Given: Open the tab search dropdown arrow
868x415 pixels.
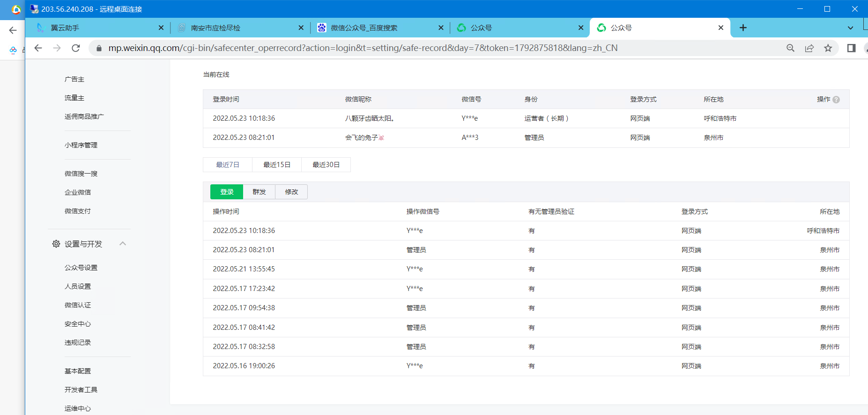Looking at the screenshot, I should click(x=850, y=28).
